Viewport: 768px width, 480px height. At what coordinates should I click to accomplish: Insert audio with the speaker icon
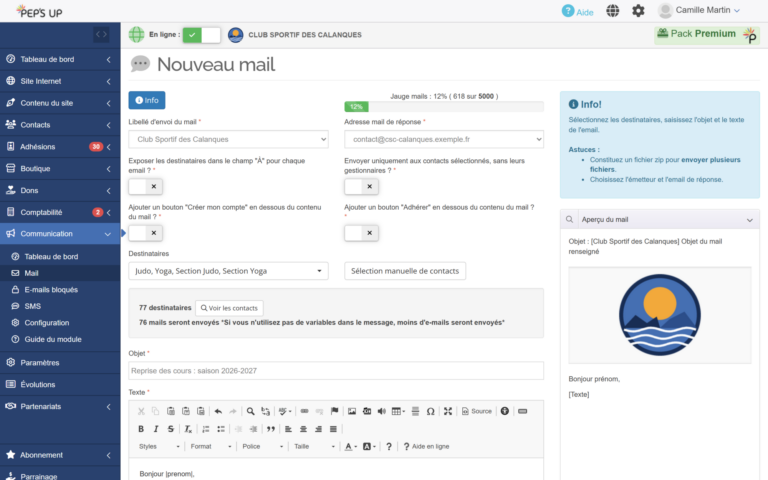point(382,411)
